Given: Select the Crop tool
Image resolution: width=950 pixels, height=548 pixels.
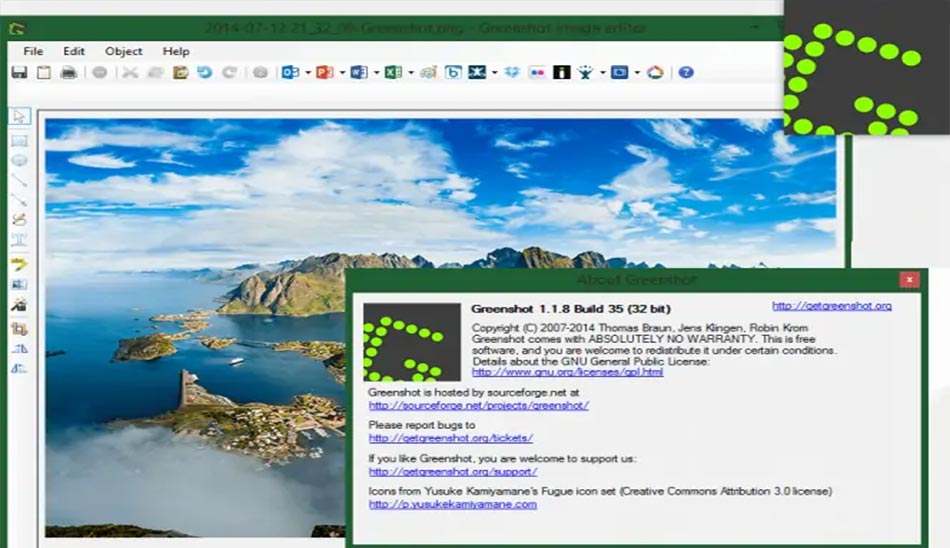Looking at the screenshot, I should (19, 329).
